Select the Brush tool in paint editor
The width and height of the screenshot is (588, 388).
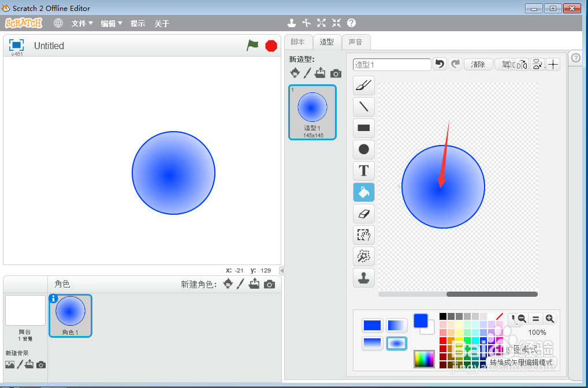[364, 85]
